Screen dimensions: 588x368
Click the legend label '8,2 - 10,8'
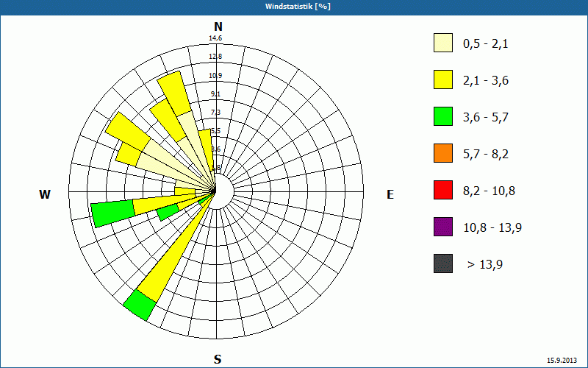tap(489, 191)
